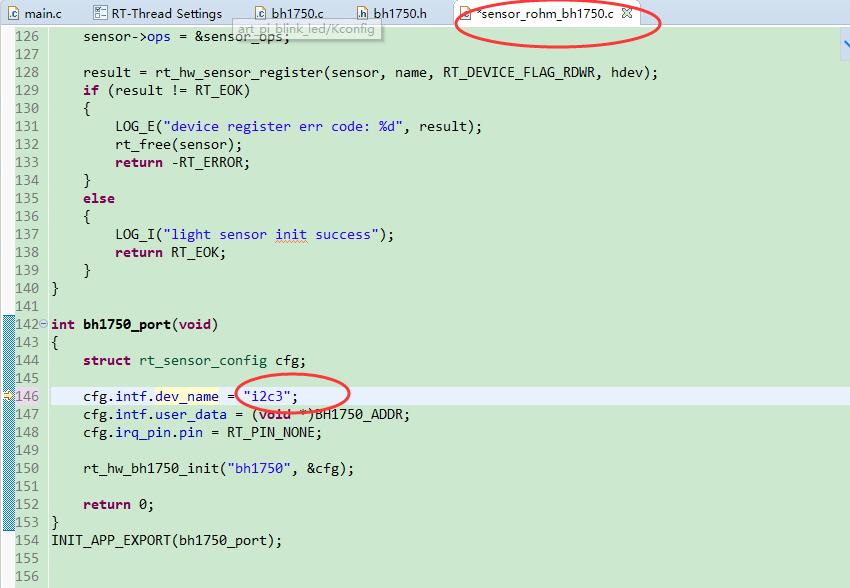Switch to the bh1750.h tab
Image resolution: width=850 pixels, height=588 pixels.
pyautogui.click(x=391, y=14)
